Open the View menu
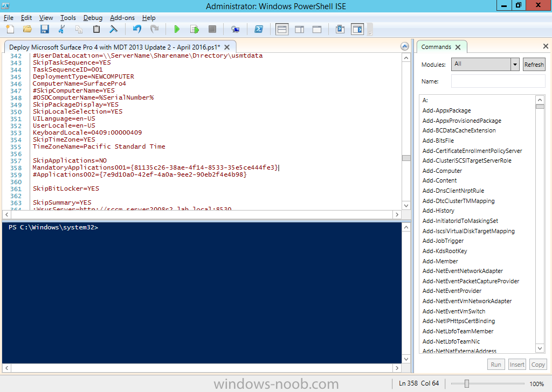 pos(46,18)
